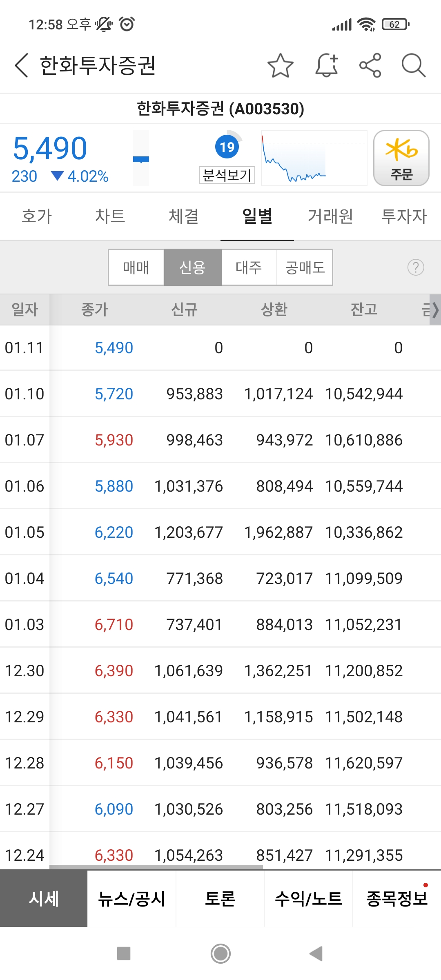Select the 대주 segment option
Image resolution: width=441 pixels, height=980 pixels.
click(x=249, y=267)
